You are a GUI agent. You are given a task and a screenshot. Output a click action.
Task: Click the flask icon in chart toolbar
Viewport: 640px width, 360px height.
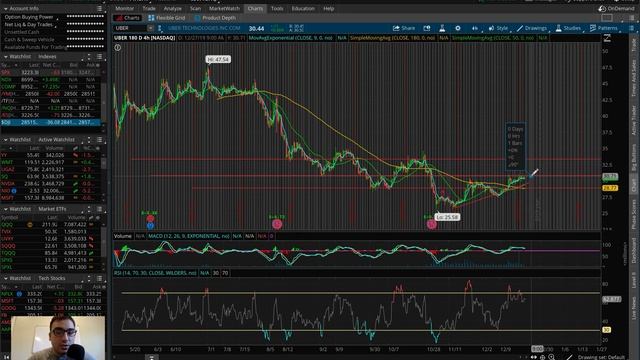pyautogui.click(x=442, y=28)
